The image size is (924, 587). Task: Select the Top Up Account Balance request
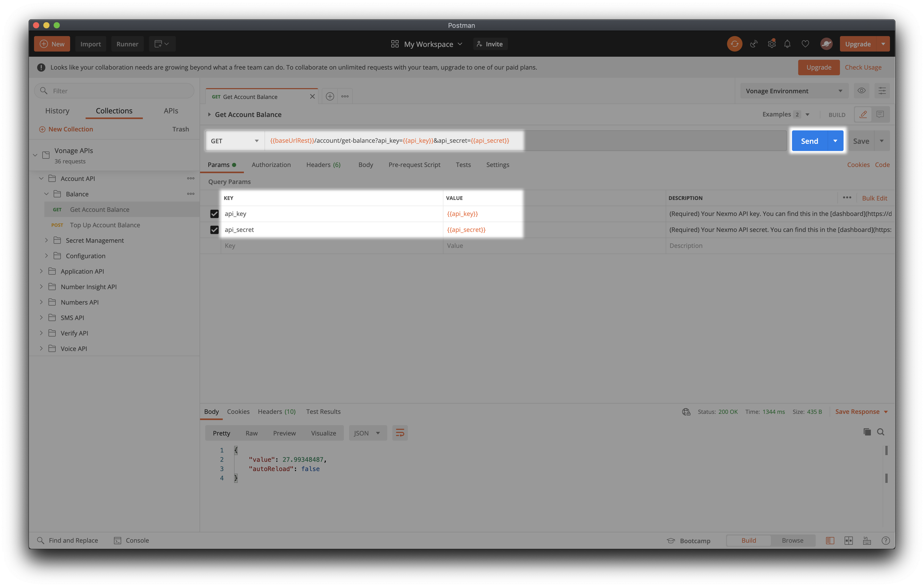pyautogui.click(x=105, y=225)
